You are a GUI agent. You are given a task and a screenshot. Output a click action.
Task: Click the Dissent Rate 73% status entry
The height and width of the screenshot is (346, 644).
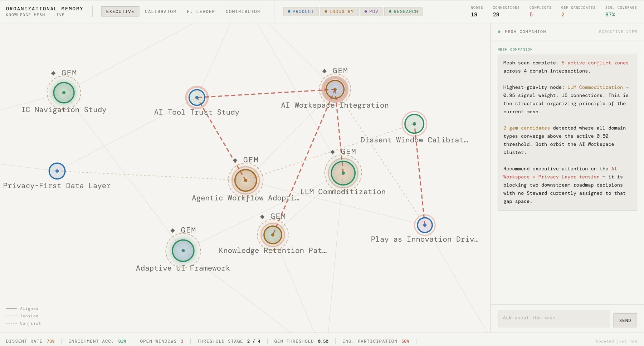[x=30, y=341]
